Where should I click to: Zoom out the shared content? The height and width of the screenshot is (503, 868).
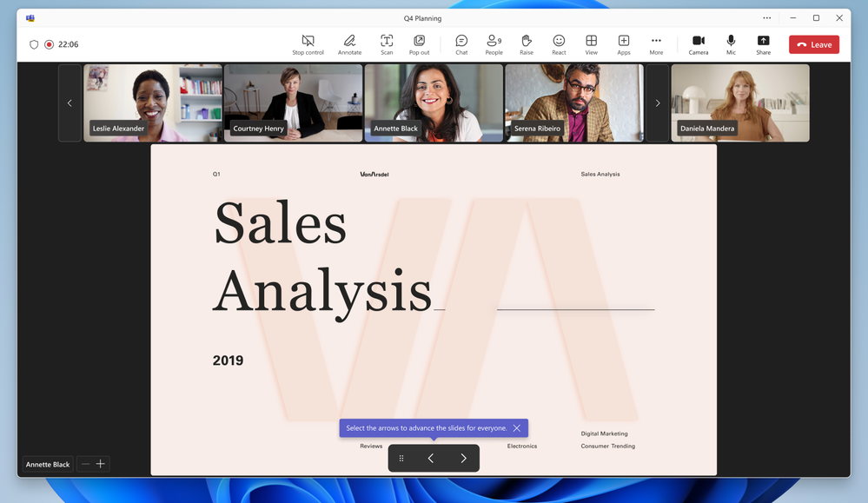pyautogui.click(x=85, y=464)
